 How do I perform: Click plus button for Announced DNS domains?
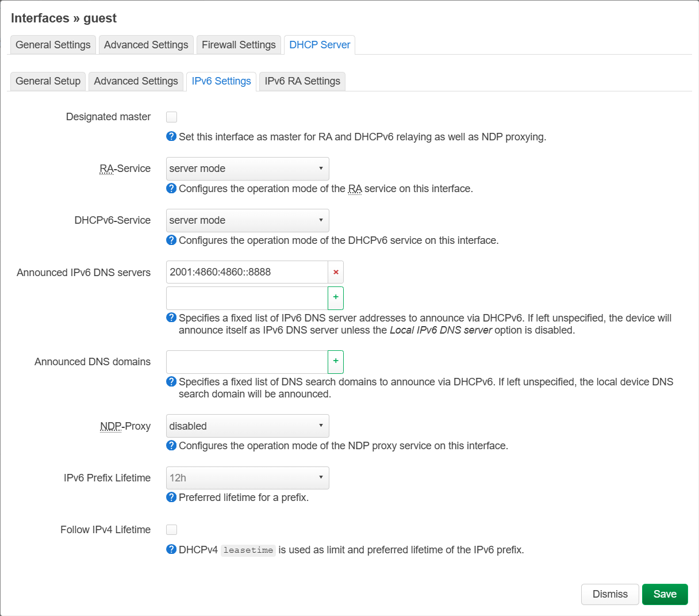coord(336,362)
